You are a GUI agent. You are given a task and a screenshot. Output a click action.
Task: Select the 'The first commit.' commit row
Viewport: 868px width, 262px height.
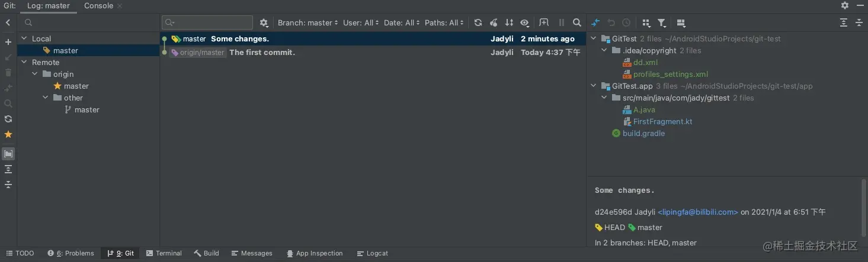tap(373, 52)
